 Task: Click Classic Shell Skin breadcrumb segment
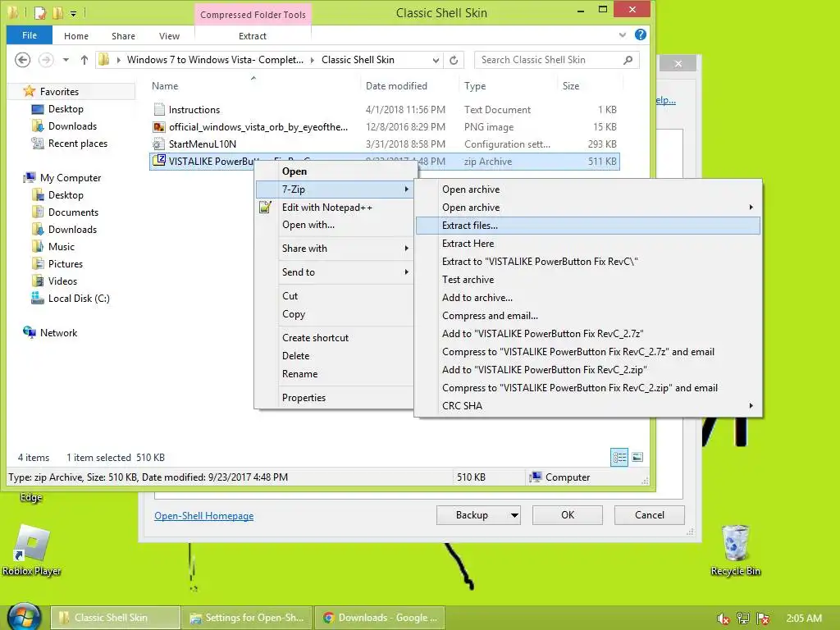point(358,60)
